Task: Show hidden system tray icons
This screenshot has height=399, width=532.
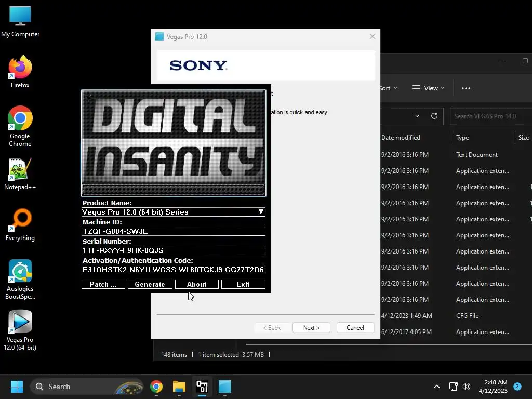Action: pos(437,387)
